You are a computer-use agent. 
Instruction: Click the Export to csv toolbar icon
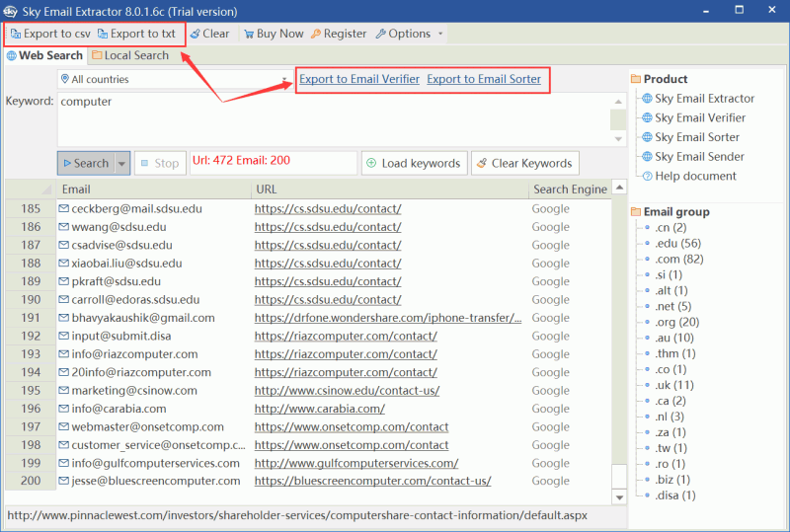point(16,34)
